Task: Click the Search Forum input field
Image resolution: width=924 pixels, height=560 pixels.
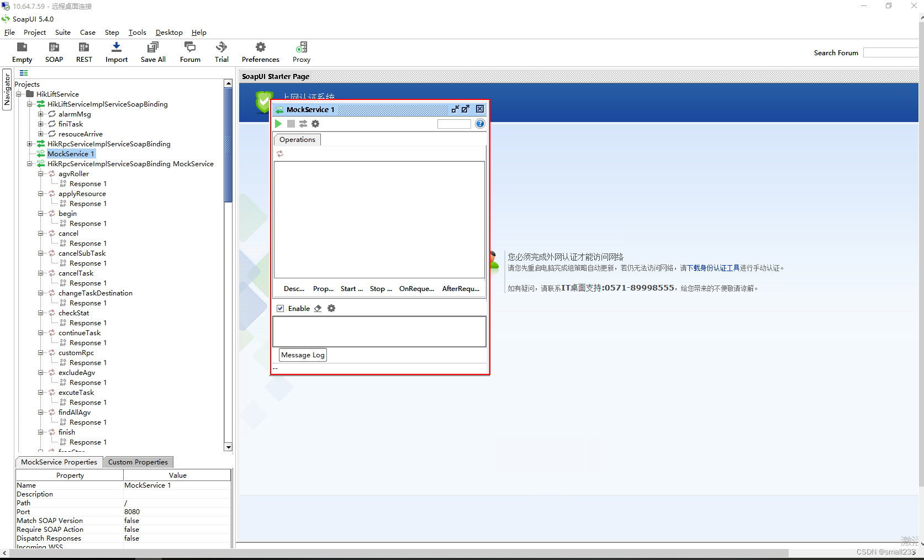Action: click(x=890, y=52)
